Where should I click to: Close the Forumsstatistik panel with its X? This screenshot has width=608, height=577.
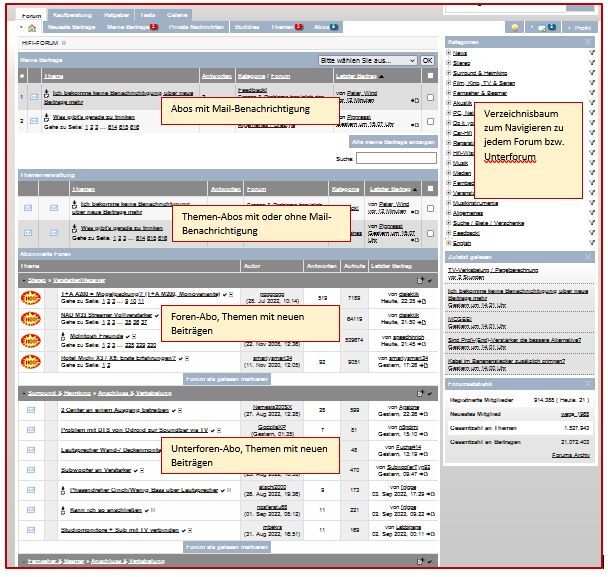coord(588,384)
